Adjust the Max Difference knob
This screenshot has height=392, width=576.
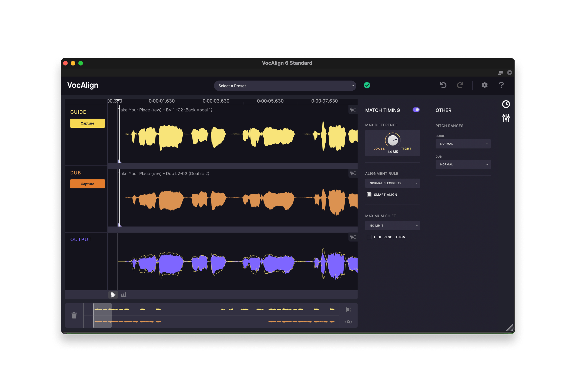pos(392,141)
